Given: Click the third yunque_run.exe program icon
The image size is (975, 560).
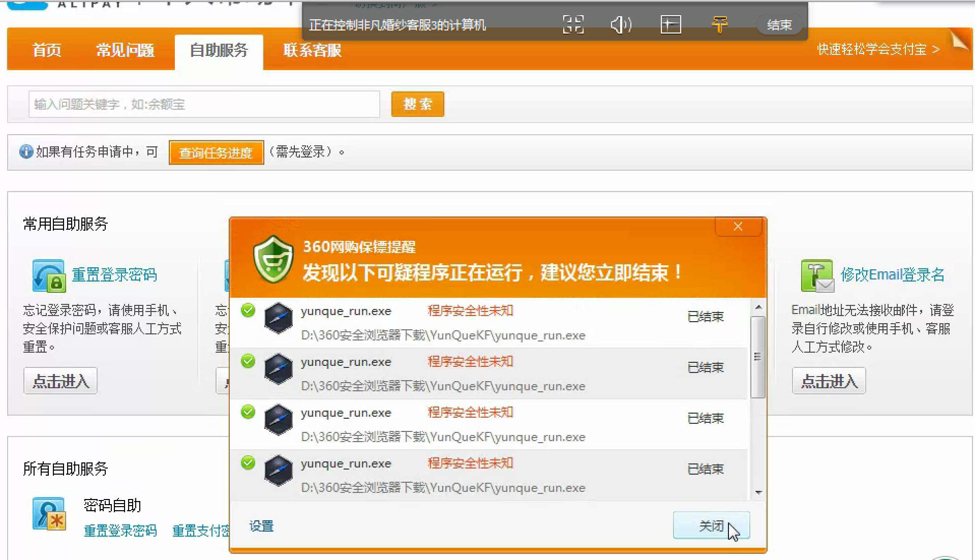Looking at the screenshot, I should pyautogui.click(x=279, y=420).
